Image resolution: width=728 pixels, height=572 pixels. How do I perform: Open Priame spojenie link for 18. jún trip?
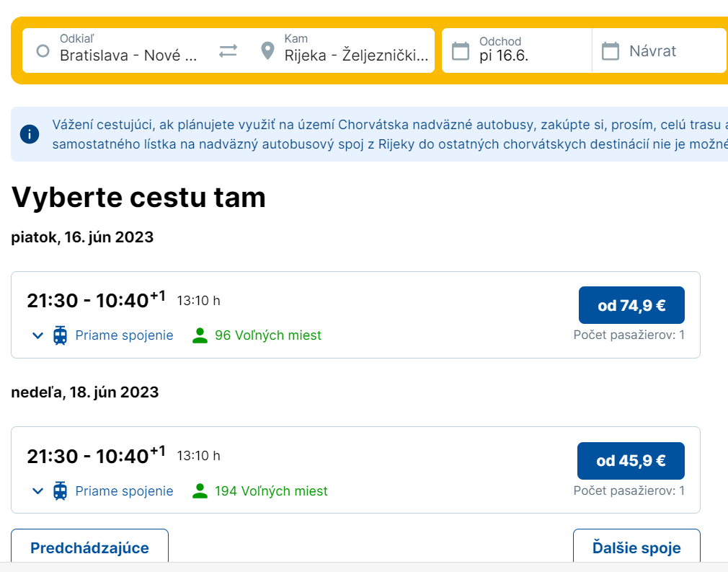[124, 491]
